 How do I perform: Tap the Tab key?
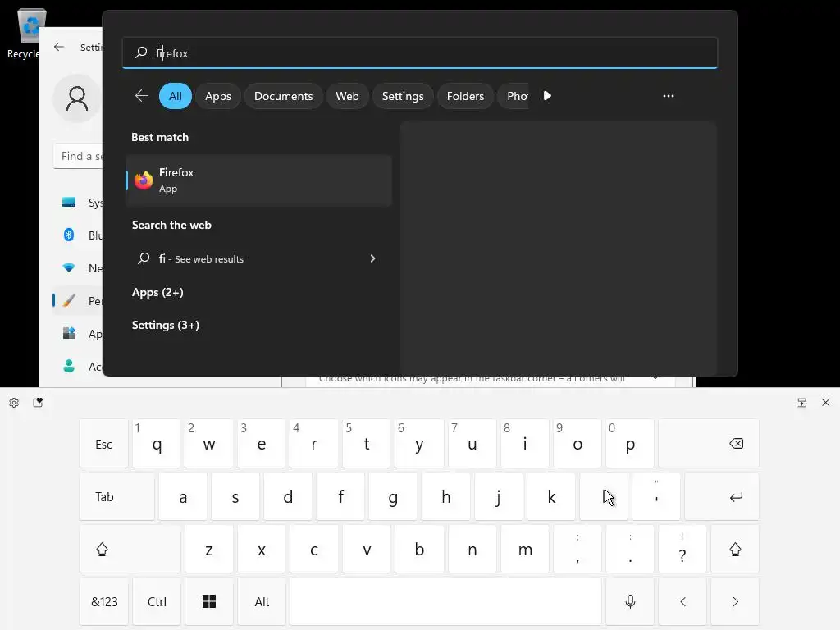coord(116,496)
